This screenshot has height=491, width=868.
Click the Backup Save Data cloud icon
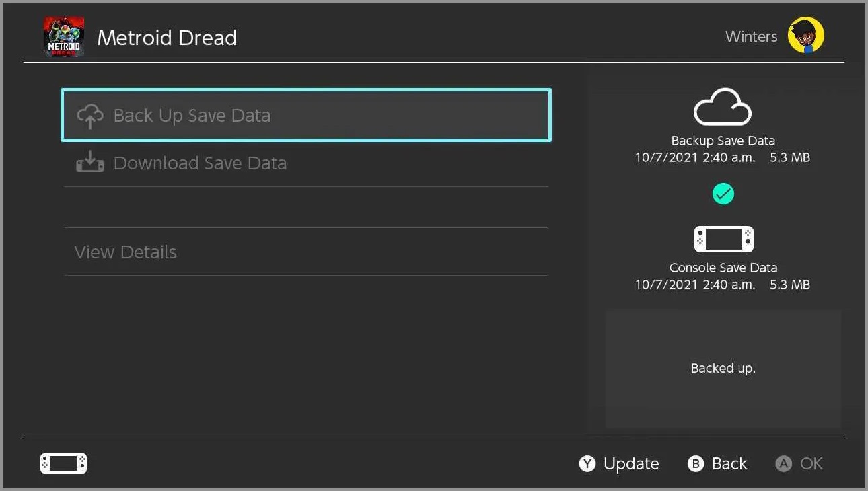click(723, 106)
